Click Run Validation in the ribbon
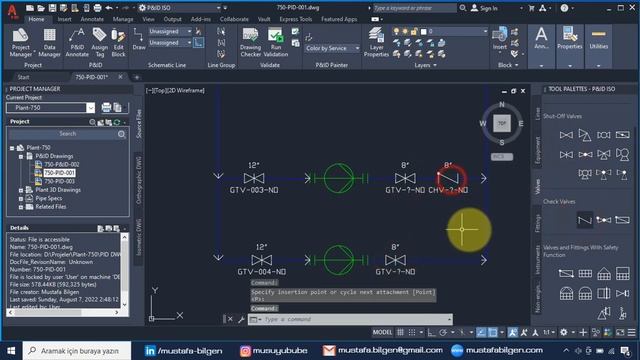 276,42
